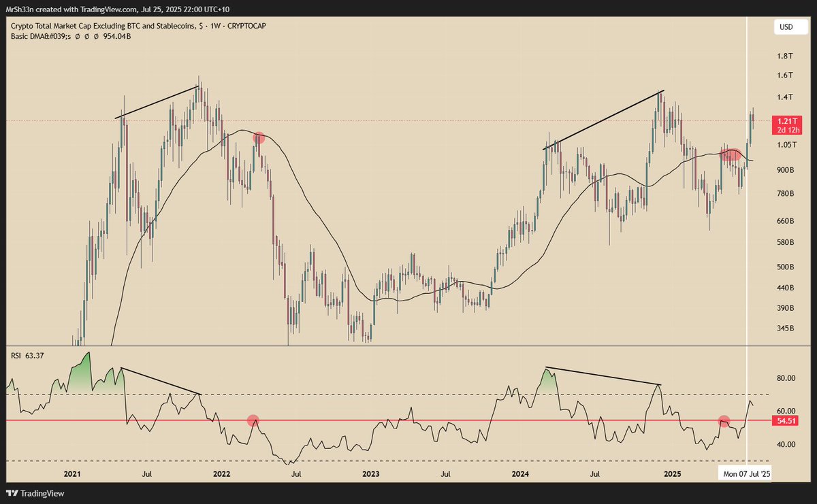
Task: Click the 900B price axis label
Action: [785, 169]
